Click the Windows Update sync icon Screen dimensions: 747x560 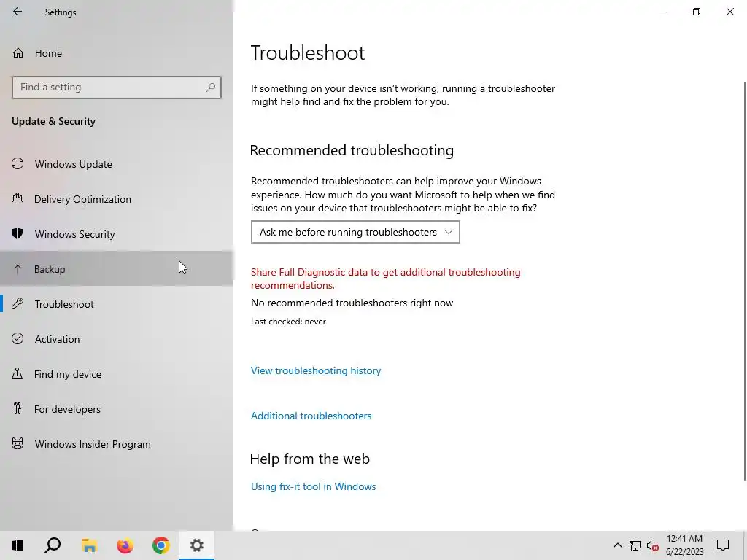(18, 164)
